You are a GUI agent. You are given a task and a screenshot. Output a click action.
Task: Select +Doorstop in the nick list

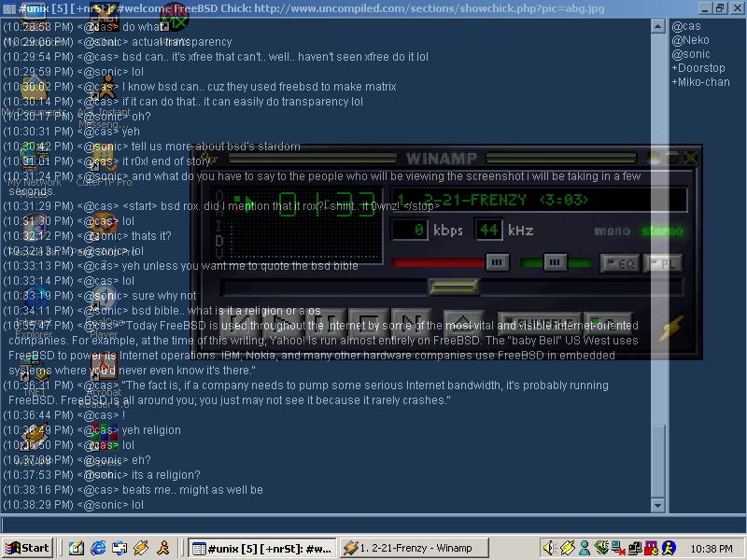698,68
